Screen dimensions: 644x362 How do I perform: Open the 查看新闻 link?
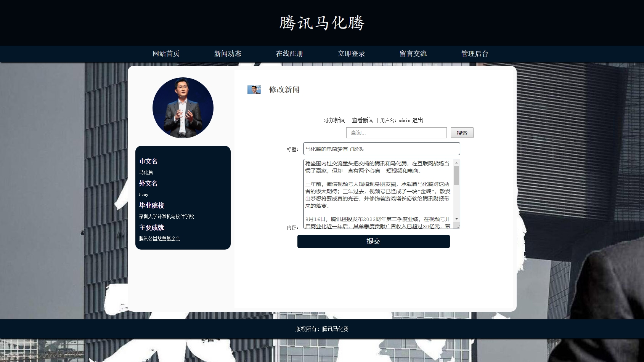[363, 120]
